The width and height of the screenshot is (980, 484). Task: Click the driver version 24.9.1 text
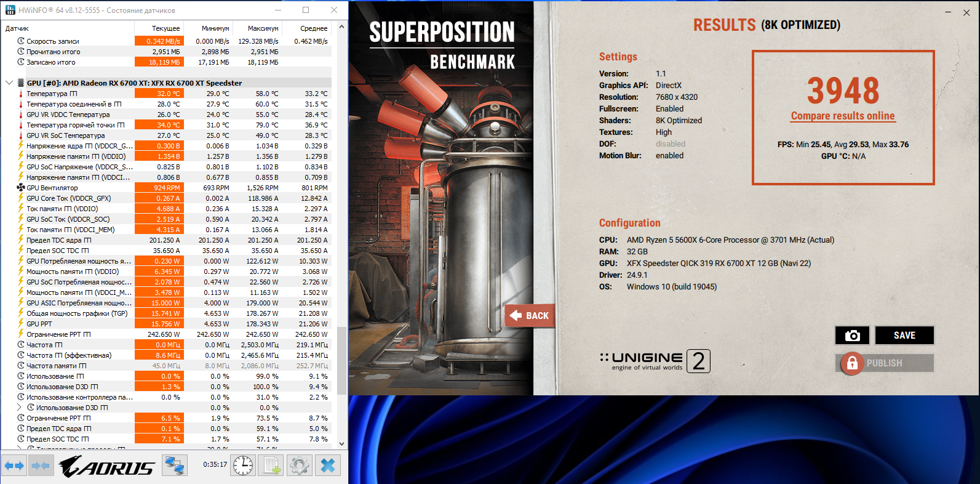637,275
